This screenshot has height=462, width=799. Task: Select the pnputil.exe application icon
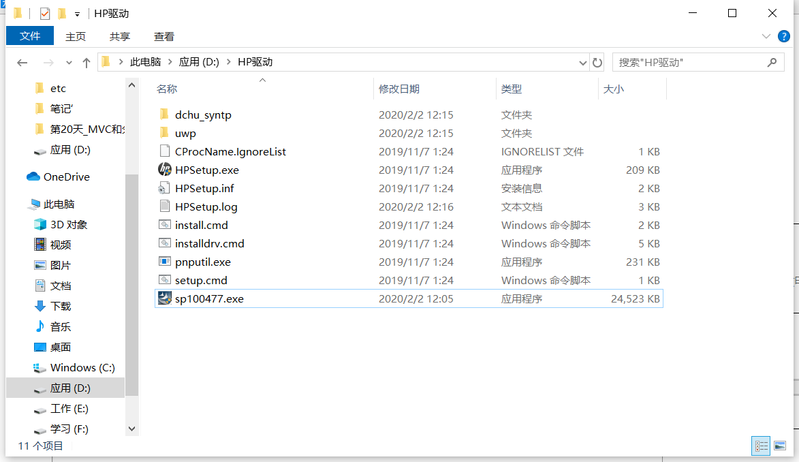[165, 261]
